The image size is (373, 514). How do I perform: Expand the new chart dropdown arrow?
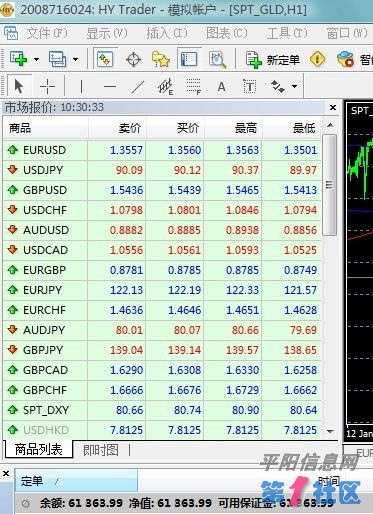coord(36,60)
